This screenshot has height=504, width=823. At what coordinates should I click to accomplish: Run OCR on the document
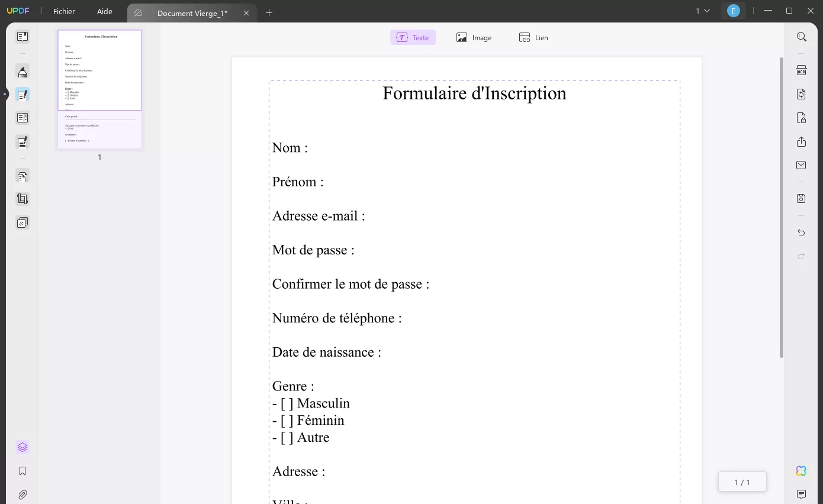coord(801,70)
